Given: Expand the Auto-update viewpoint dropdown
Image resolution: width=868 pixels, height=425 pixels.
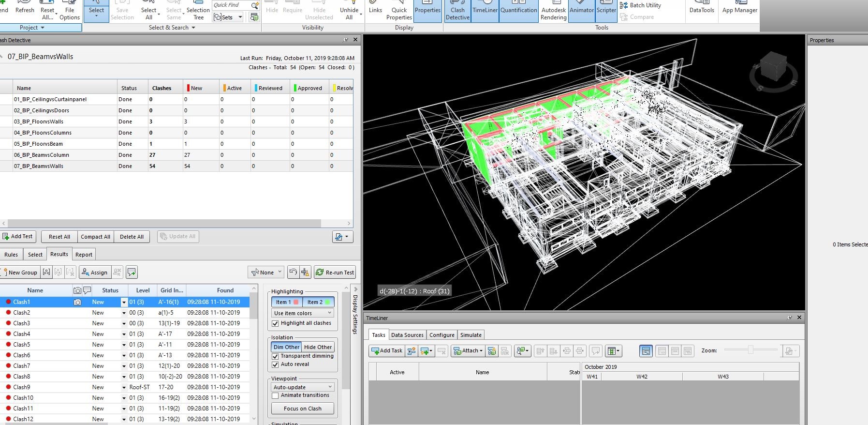Looking at the screenshot, I should [303, 387].
